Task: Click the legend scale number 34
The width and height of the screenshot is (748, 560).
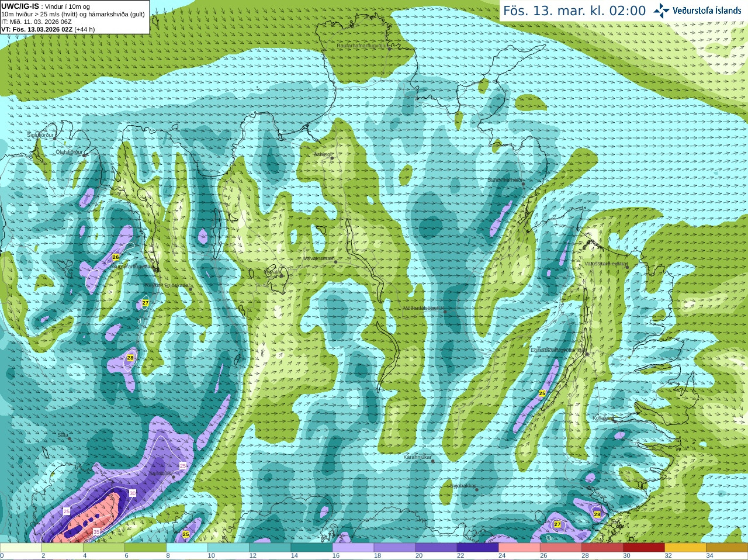Action: pyautogui.click(x=709, y=556)
